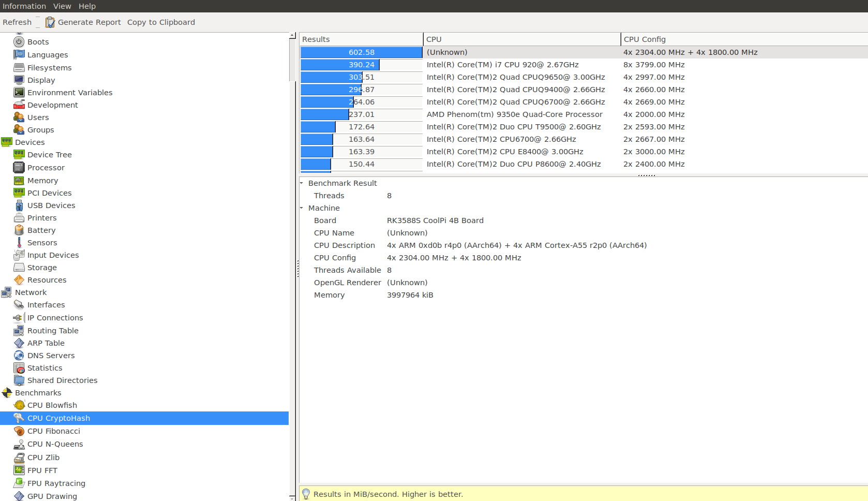Select the USB Devices icon

coord(19,205)
